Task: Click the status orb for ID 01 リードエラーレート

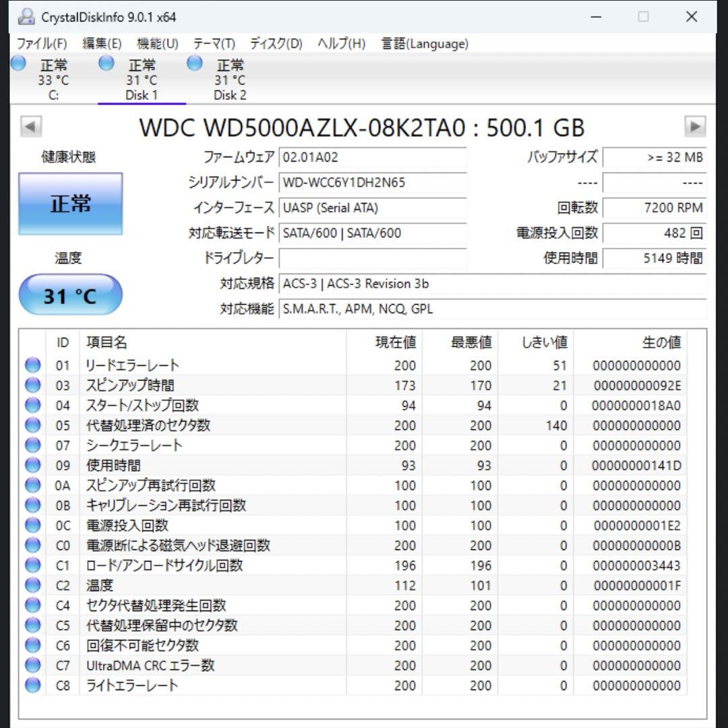Action: (32, 365)
